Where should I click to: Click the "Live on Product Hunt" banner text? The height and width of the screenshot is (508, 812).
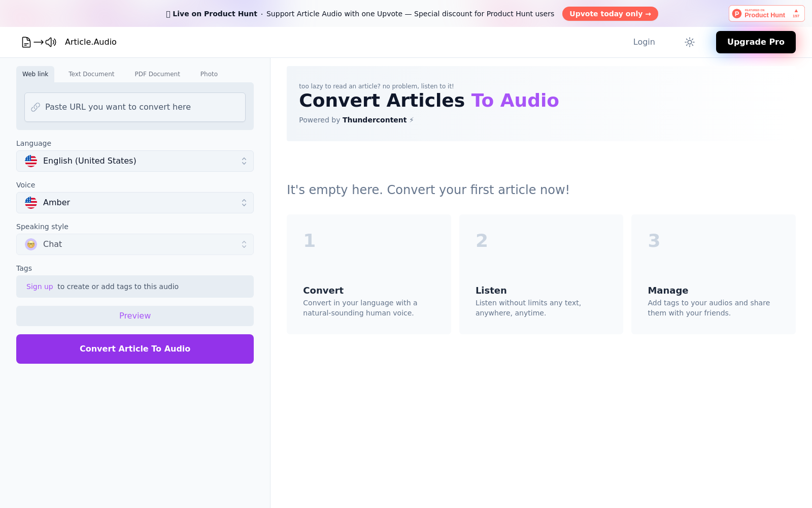tap(215, 14)
